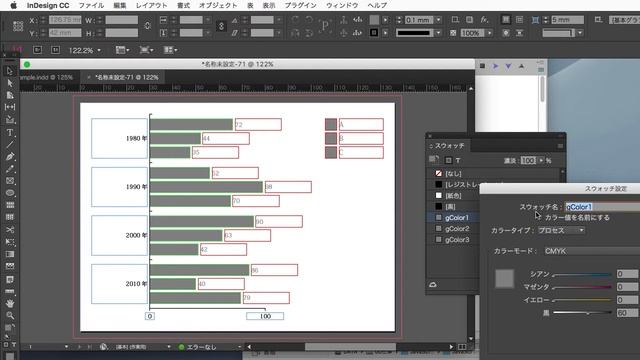
Task: Select the Gap tool
Action: [x=10, y=107]
